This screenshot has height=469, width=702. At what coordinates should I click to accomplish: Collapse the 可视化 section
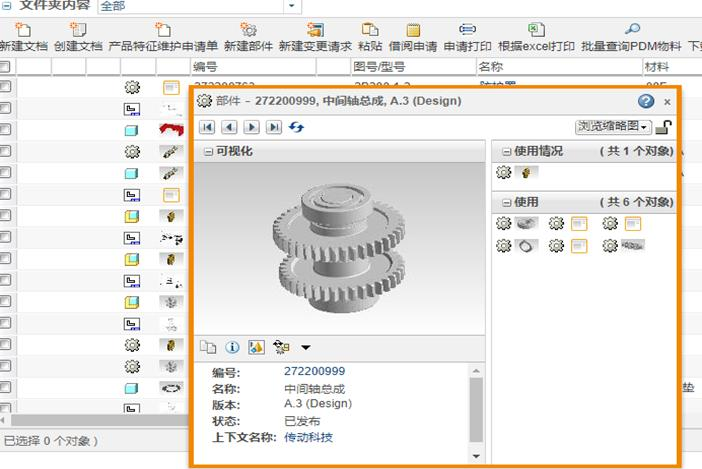click(x=208, y=151)
